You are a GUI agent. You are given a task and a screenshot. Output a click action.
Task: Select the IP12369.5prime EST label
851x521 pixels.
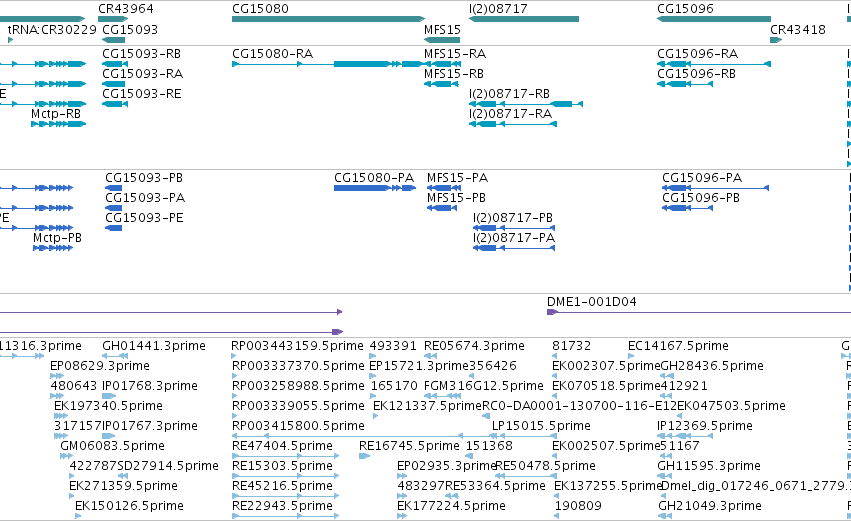pos(704,427)
